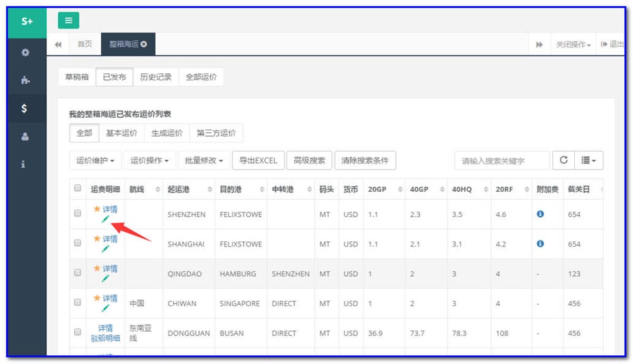Click the 高级搜索 button
633x364 pixels.
pos(310,161)
